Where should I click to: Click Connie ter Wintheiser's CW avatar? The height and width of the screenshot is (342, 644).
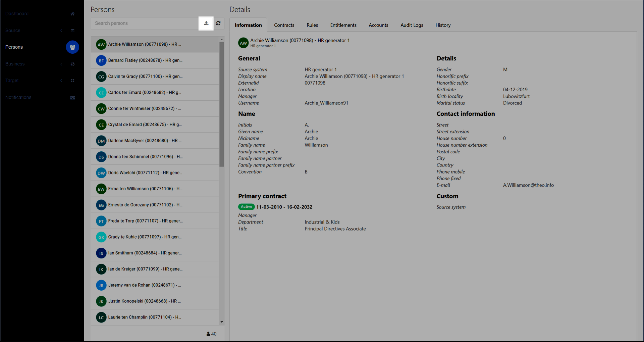pos(101,109)
